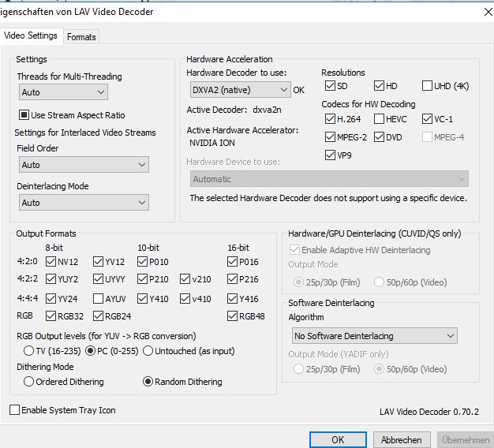Choose a different Hardware Decoder in dropdown

pos(238,90)
